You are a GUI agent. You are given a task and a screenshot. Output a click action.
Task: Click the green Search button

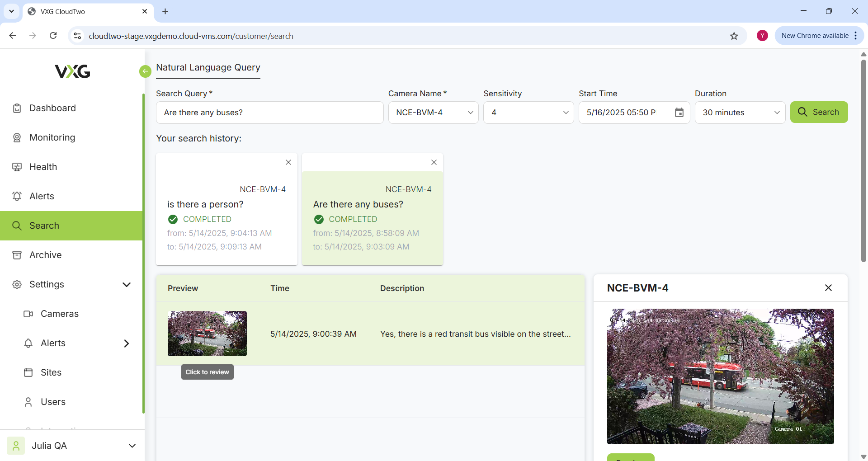[x=818, y=112]
